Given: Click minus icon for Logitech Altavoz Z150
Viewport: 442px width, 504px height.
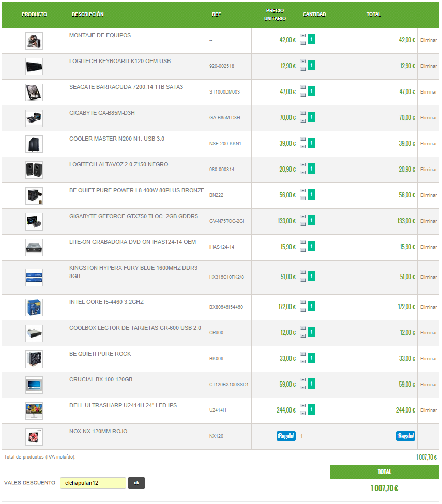Looking at the screenshot, I should [x=303, y=172].
